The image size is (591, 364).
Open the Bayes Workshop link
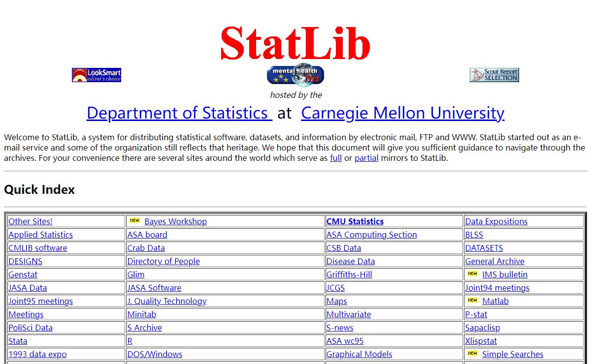click(175, 221)
